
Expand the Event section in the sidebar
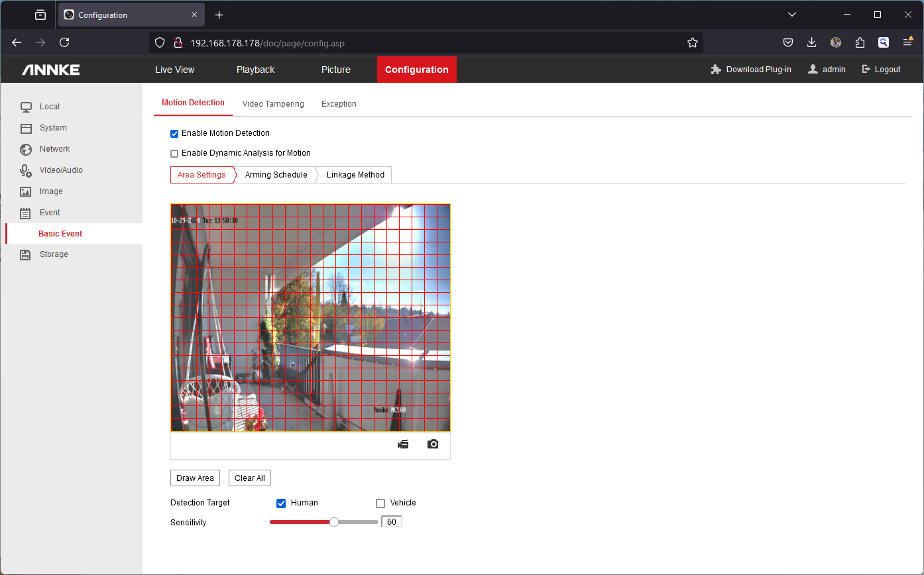50,213
